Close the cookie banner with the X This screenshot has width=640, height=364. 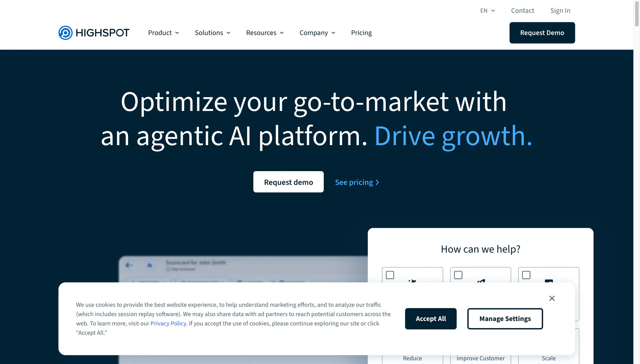tap(552, 298)
